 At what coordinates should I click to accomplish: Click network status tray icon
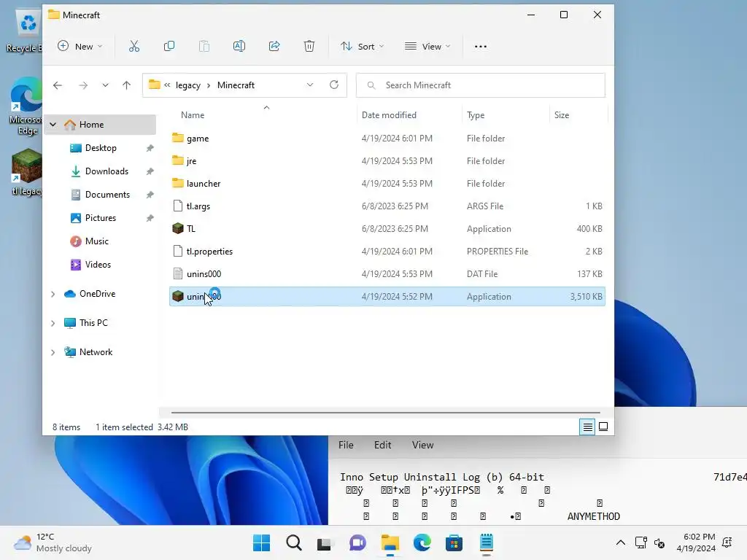(x=640, y=542)
